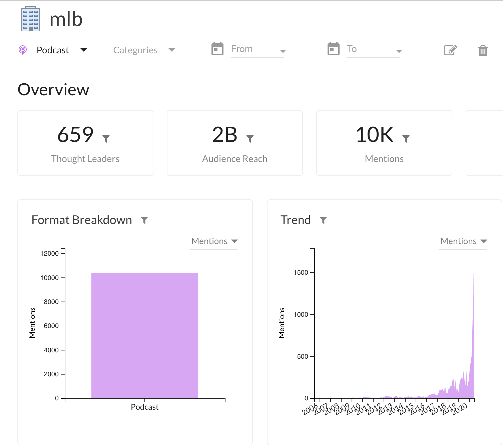503x448 pixels.
Task: Click the edit pencil icon
Action: pos(450,50)
